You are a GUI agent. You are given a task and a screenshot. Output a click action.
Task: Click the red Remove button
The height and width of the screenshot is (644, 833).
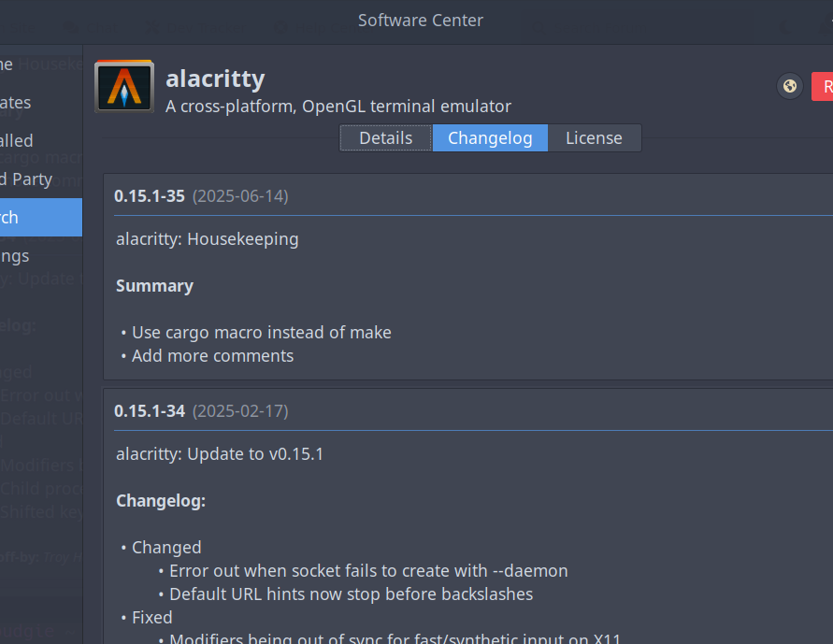[x=823, y=86]
